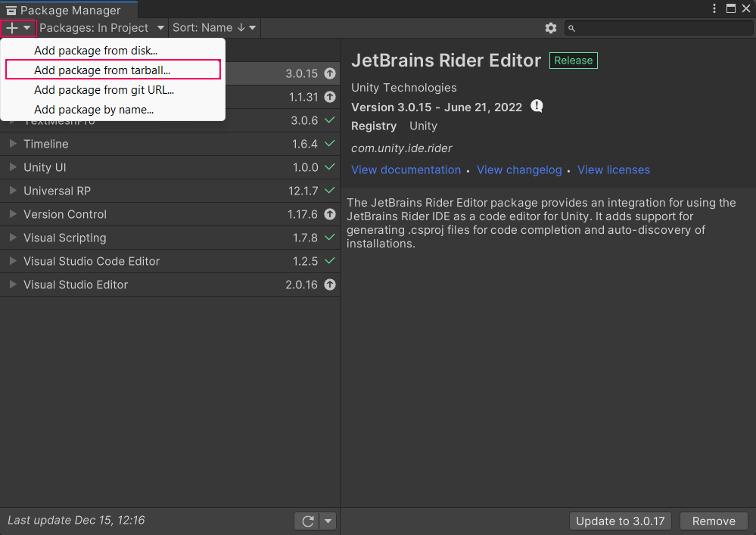Select Add package by name

94,110
